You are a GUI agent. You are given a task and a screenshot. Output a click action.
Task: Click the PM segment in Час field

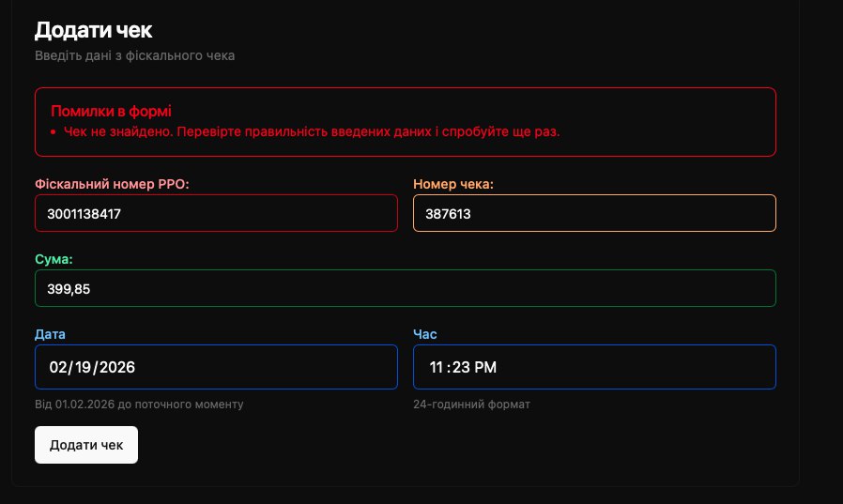[x=484, y=367]
